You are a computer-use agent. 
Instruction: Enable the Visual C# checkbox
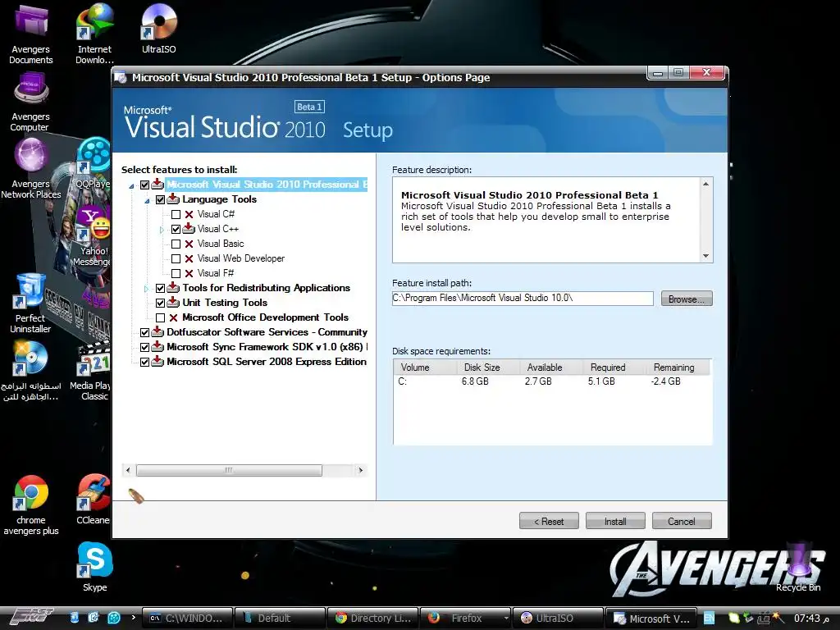click(x=176, y=214)
